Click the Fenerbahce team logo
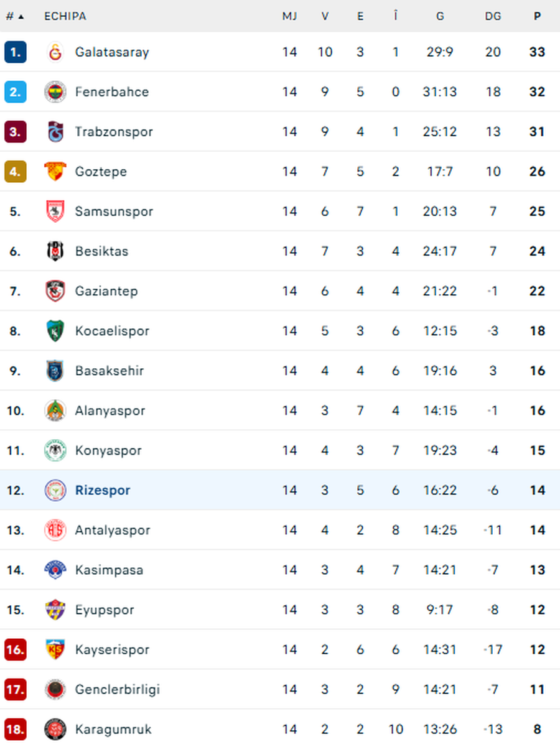 click(55, 92)
